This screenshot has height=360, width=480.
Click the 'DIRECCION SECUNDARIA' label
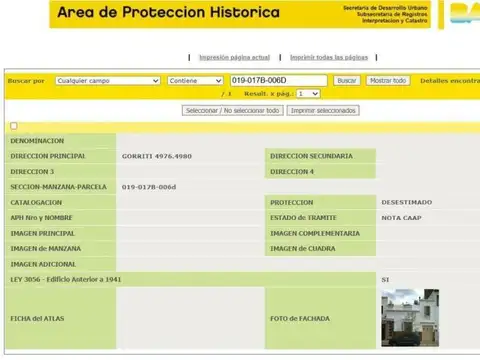pyautogui.click(x=311, y=156)
